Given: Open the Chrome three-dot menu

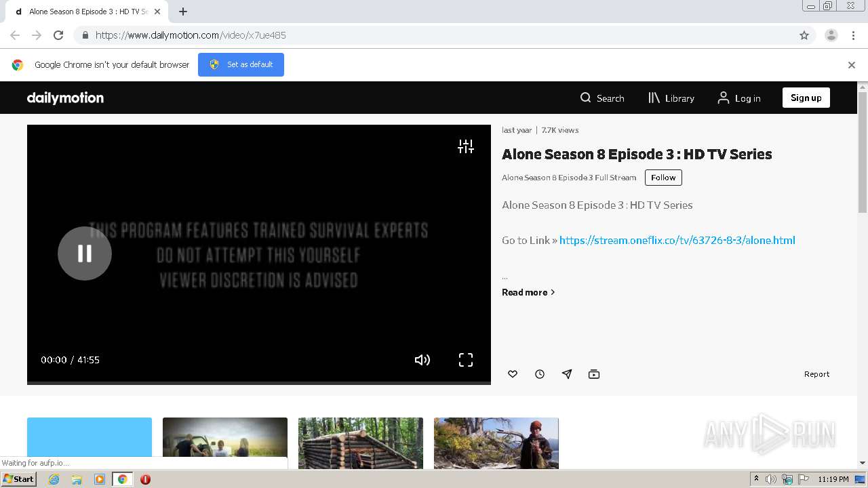Looking at the screenshot, I should [854, 35].
